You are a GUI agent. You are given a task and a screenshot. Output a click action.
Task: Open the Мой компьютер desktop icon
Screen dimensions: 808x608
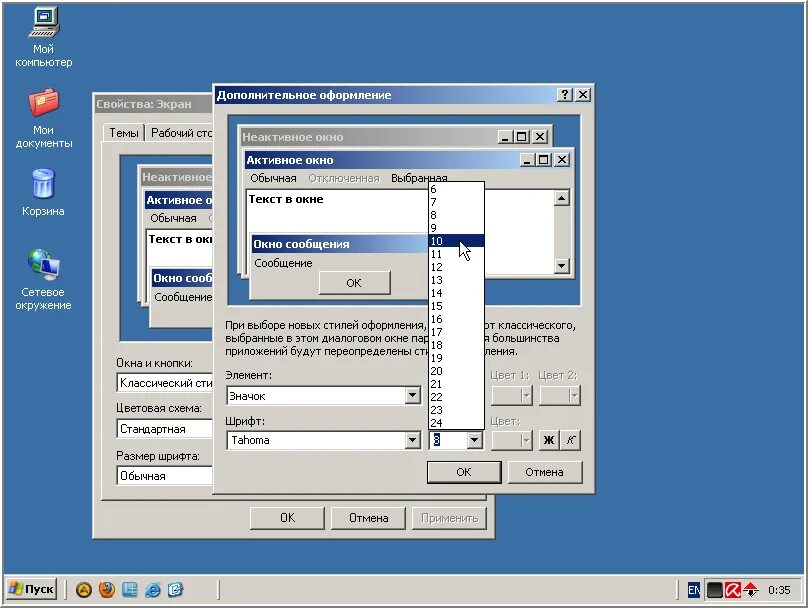click(44, 38)
